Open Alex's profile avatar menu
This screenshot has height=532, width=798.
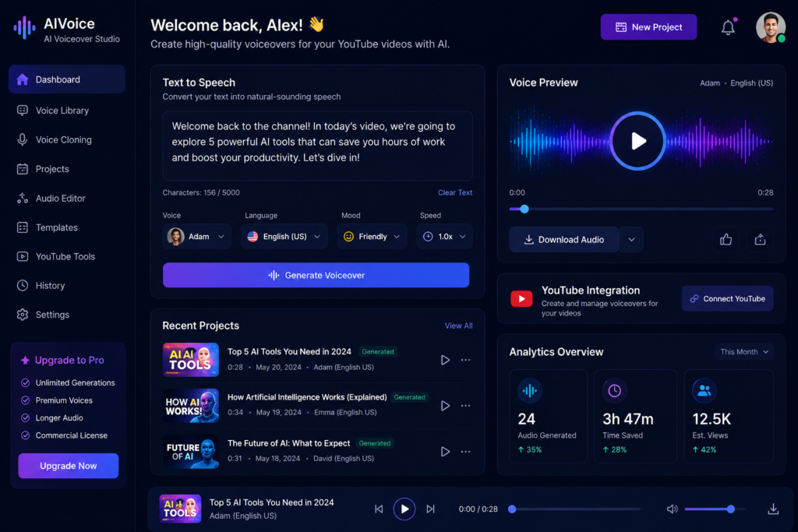tap(770, 27)
